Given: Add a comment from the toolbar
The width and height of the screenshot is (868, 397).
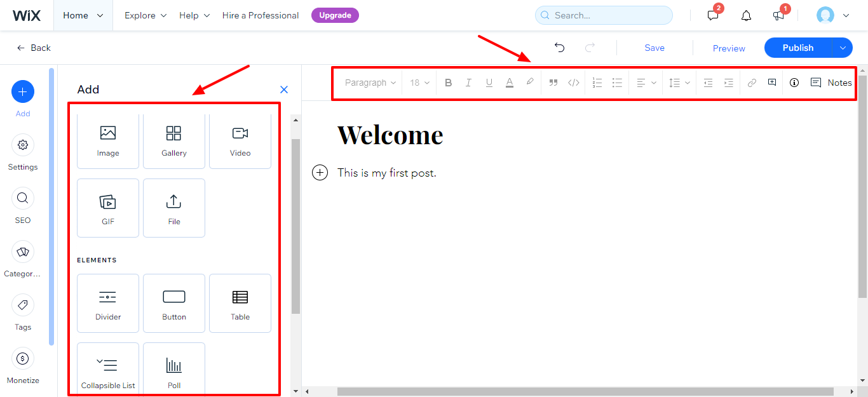Looking at the screenshot, I should point(772,83).
